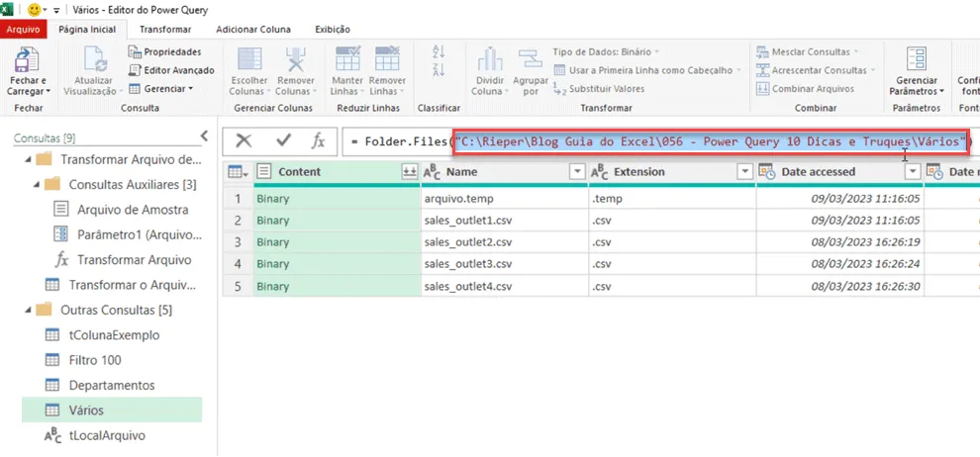Viewport: 980px width, 457px height.
Task: Open the Editor Avançado
Action: click(171, 70)
